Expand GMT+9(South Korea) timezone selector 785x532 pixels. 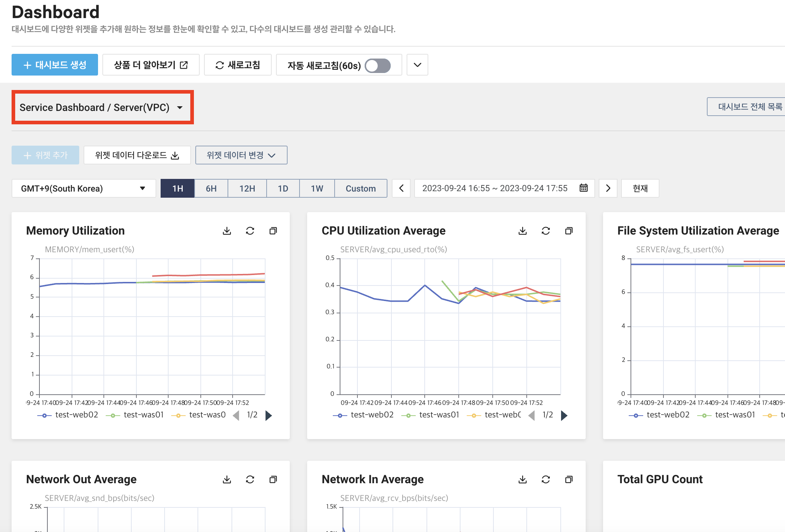pos(84,188)
